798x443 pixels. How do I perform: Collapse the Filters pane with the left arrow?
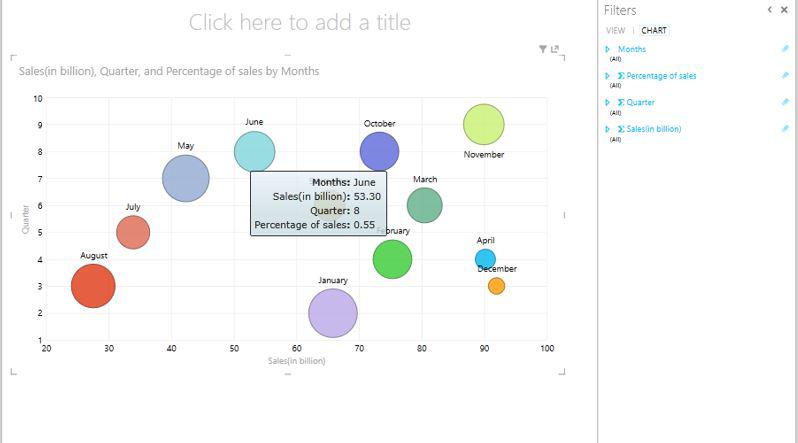pos(770,10)
